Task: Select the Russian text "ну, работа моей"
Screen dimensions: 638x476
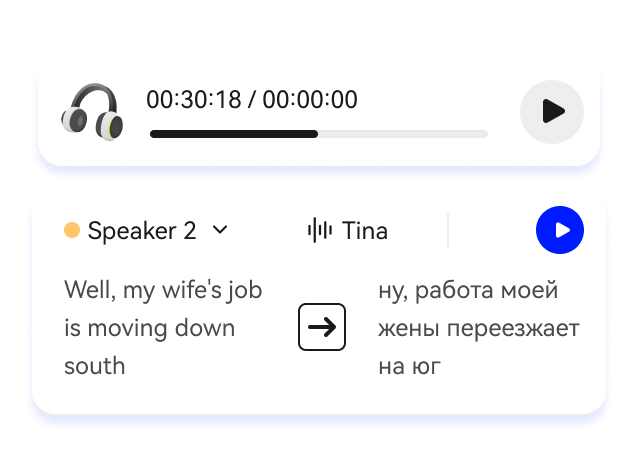Action: [x=468, y=291]
